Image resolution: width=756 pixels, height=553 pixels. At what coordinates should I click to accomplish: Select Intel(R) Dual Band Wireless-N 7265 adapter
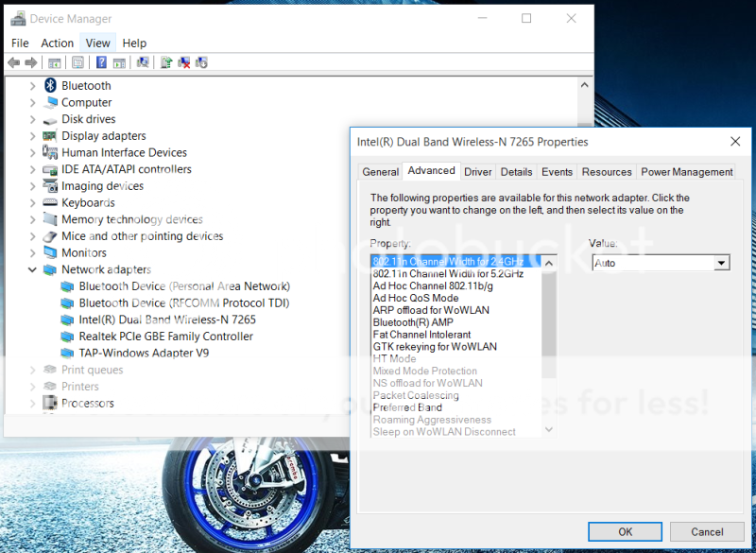166,320
